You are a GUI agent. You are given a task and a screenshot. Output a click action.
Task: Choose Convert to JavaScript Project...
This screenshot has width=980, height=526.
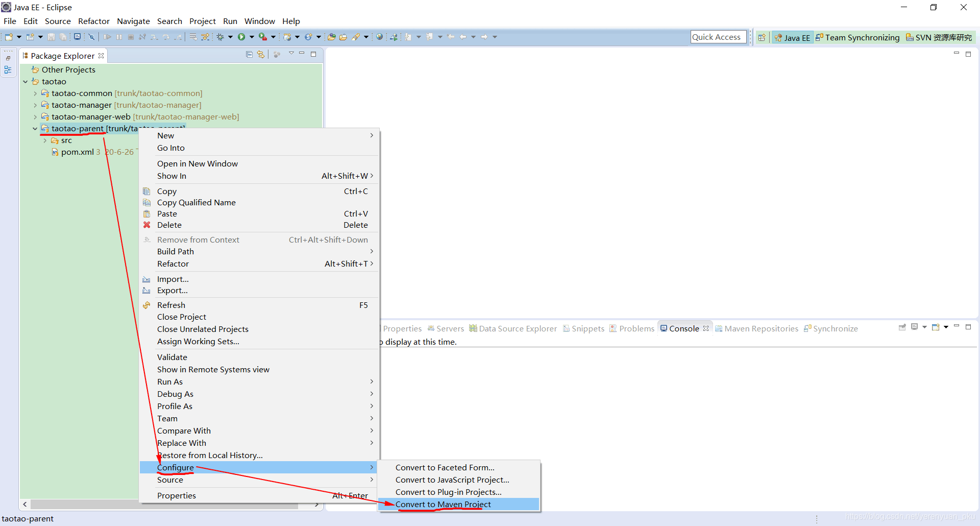pos(459,480)
